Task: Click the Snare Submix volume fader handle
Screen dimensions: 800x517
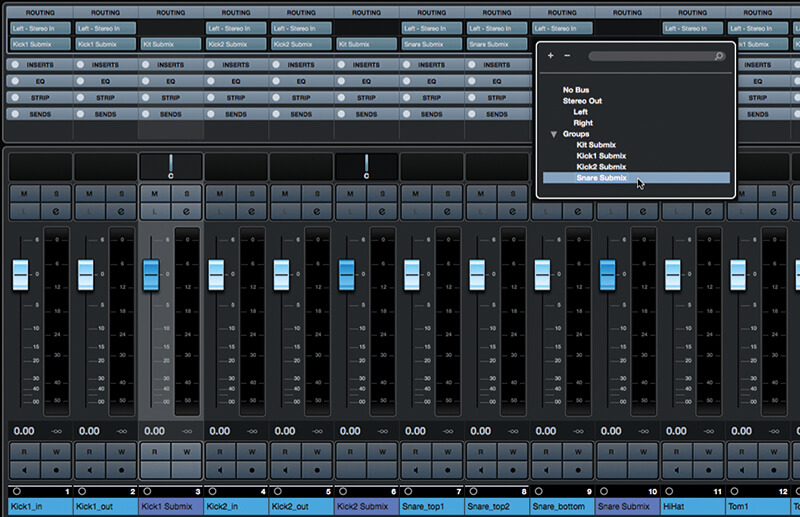Action: (x=608, y=275)
